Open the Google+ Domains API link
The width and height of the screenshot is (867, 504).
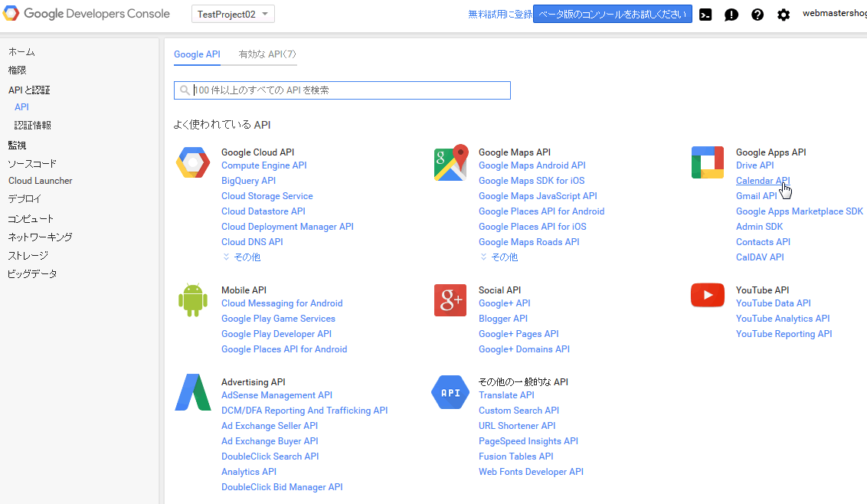[x=524, y=349]
